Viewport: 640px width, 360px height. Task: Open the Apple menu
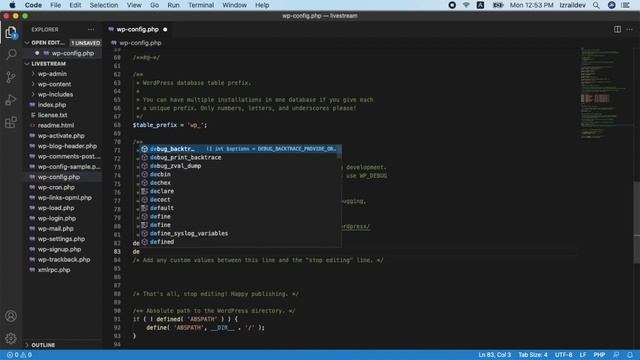point(12,5)
